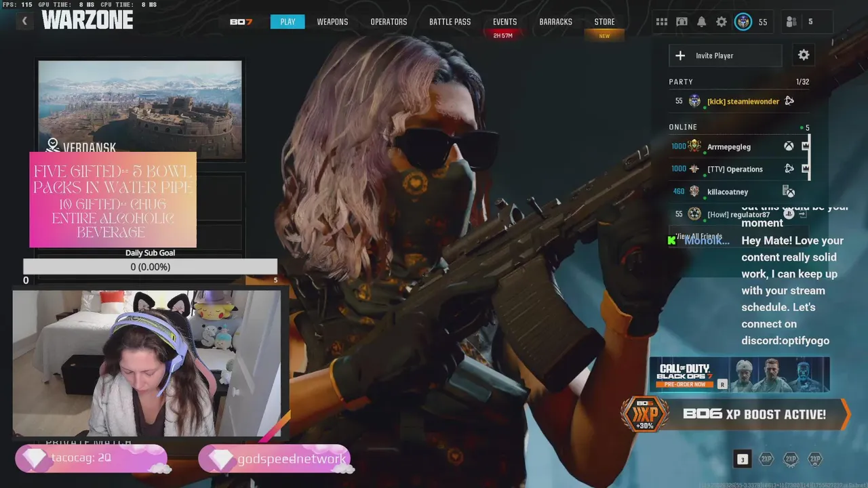Click the +30% XP badge icon

(644, 414)
